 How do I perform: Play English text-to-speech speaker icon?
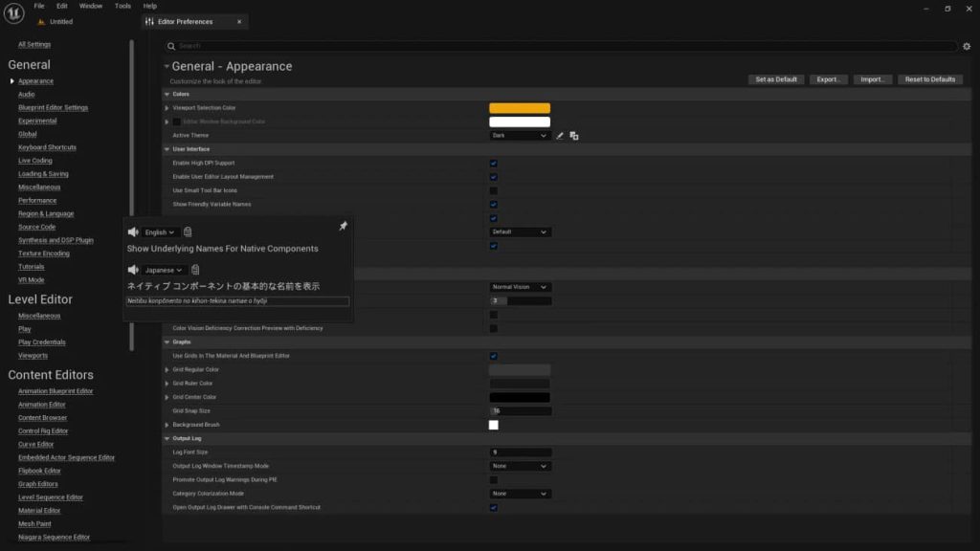pos(133,231)
